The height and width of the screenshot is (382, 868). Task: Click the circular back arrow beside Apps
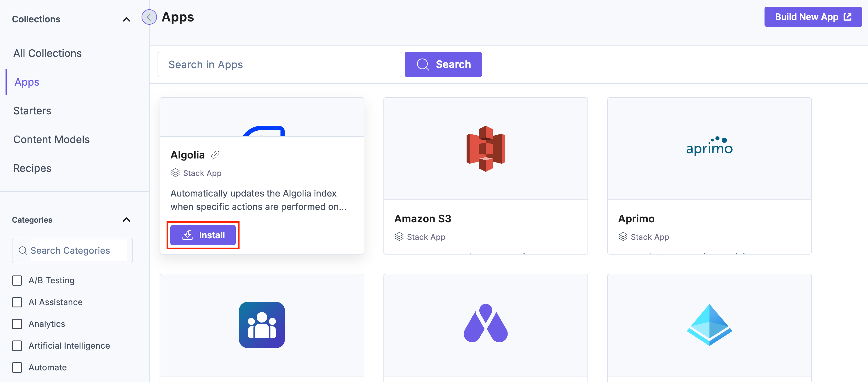tap(149, 17)
